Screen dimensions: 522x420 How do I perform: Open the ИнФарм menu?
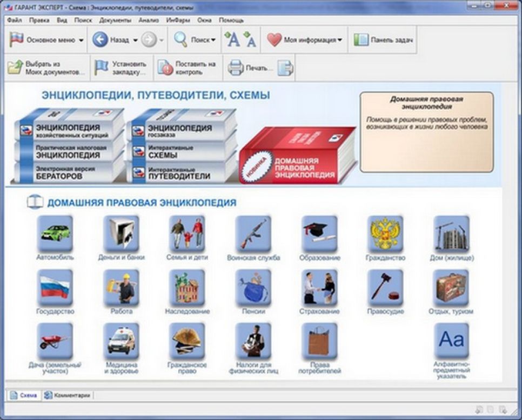coord(178,21)
